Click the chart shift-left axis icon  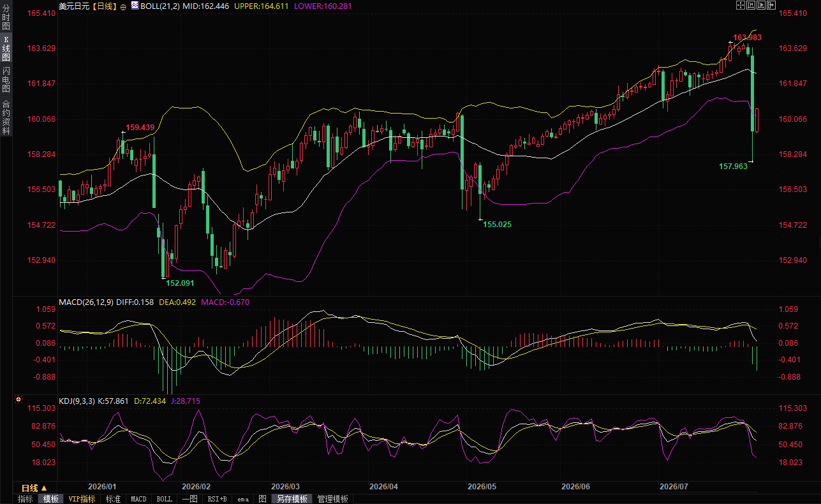coord(751,5)
